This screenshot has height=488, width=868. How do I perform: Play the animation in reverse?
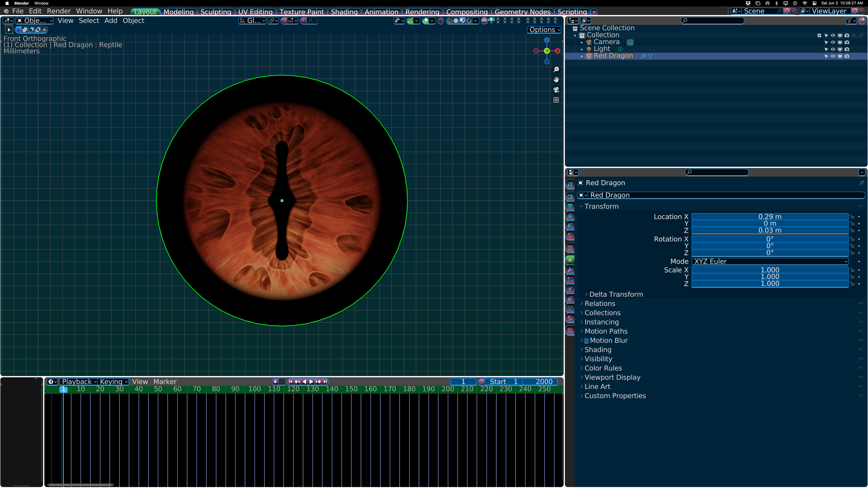[x=304, y=382]
